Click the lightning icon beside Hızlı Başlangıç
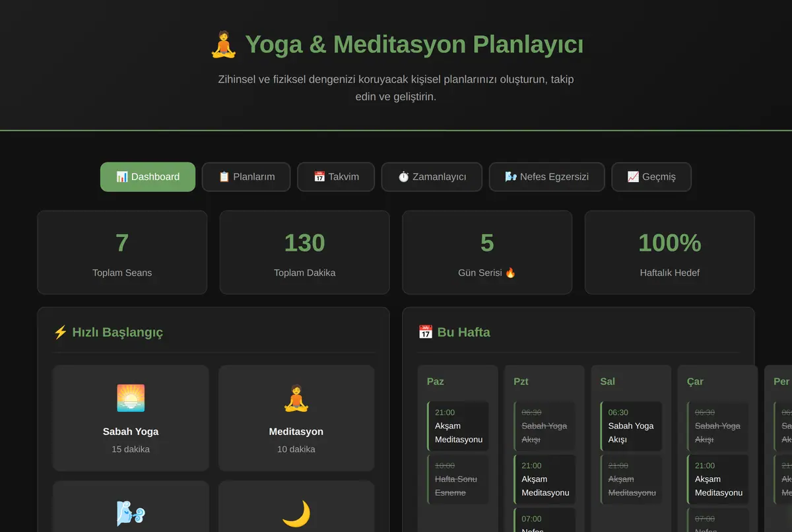Viewport: 792px width, 532px height. coord(60,333)
